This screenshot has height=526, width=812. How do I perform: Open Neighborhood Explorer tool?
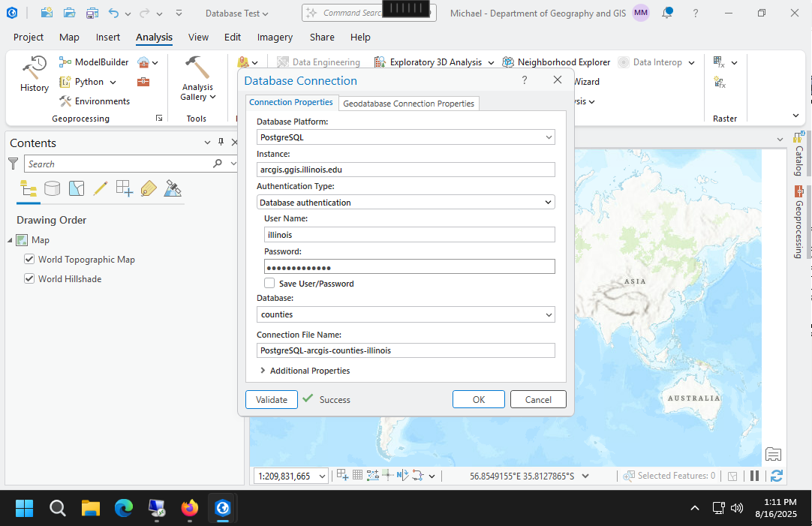(x=556, y=62)
